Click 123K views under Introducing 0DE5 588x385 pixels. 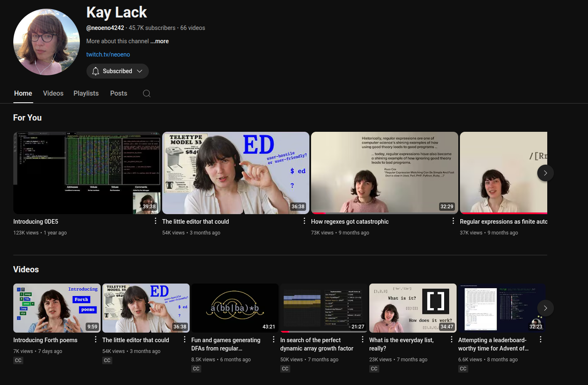(x=26, y=233)
